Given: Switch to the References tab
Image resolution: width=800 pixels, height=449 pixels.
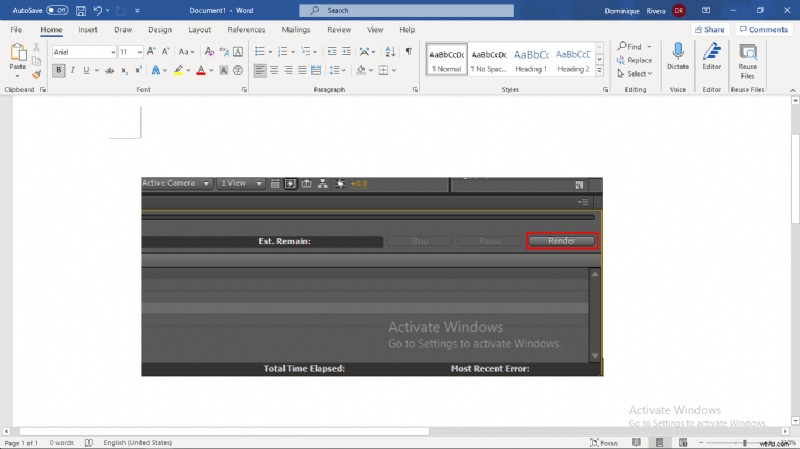Looking at the screenshot, I should pyautogui.click(x=246, y=30).
